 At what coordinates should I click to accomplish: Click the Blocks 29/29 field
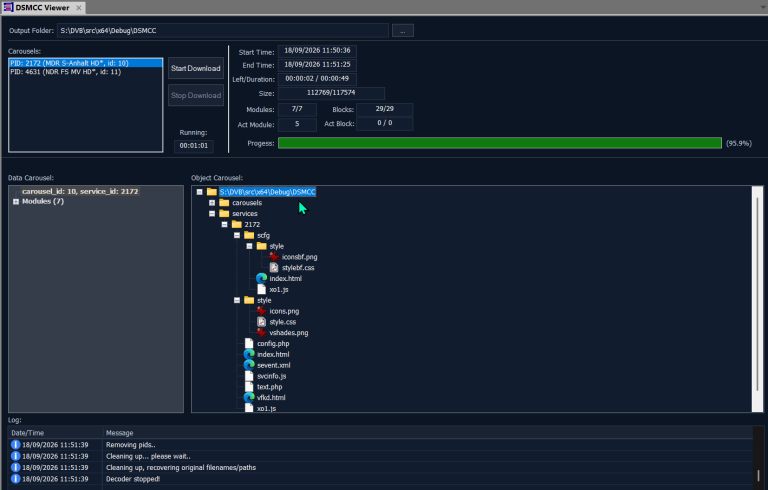384,109
